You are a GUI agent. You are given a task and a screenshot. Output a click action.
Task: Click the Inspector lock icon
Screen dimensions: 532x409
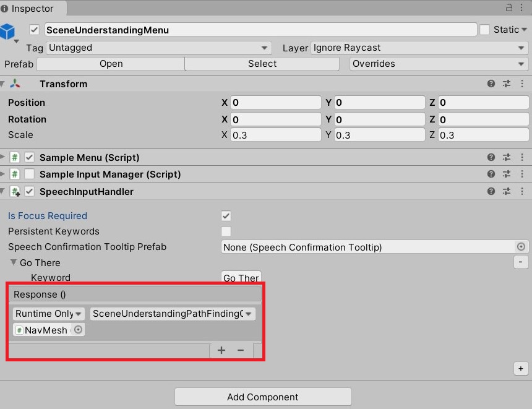[x=509, y=7]
